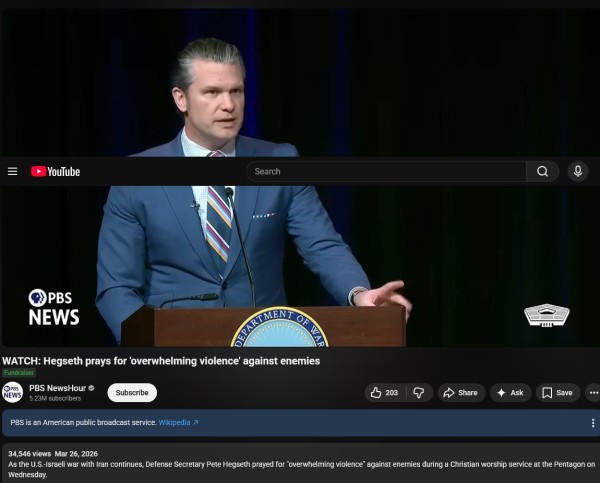Save video to a playlist

(x=557, y=393)
